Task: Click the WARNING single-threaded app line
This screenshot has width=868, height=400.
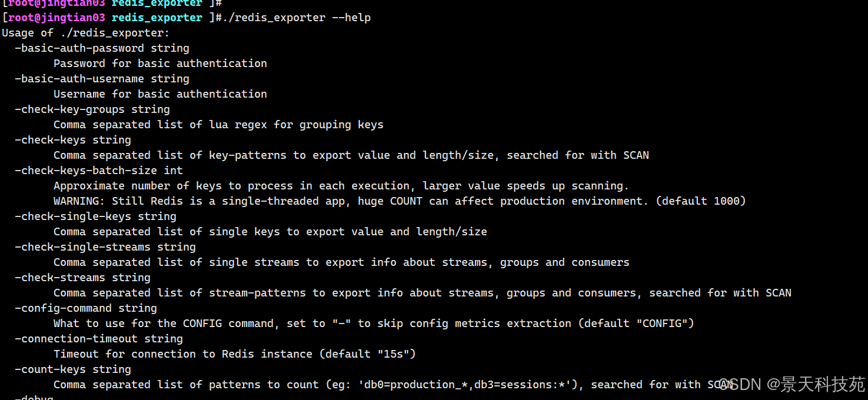Action: click(400, 201)
